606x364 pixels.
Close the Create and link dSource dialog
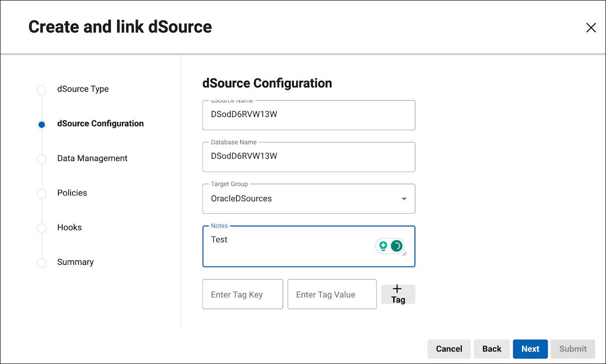[591, 28]
